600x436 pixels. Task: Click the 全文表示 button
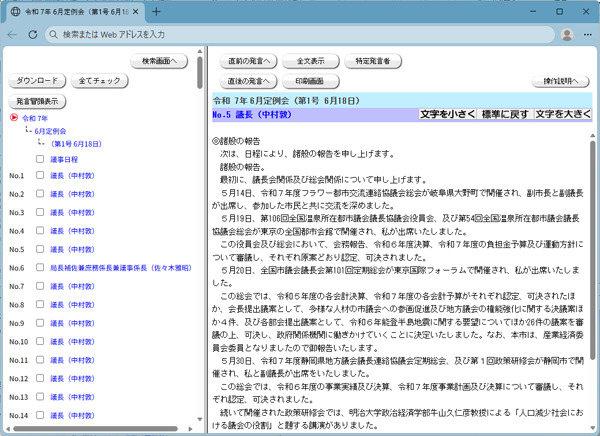(311, 61)
